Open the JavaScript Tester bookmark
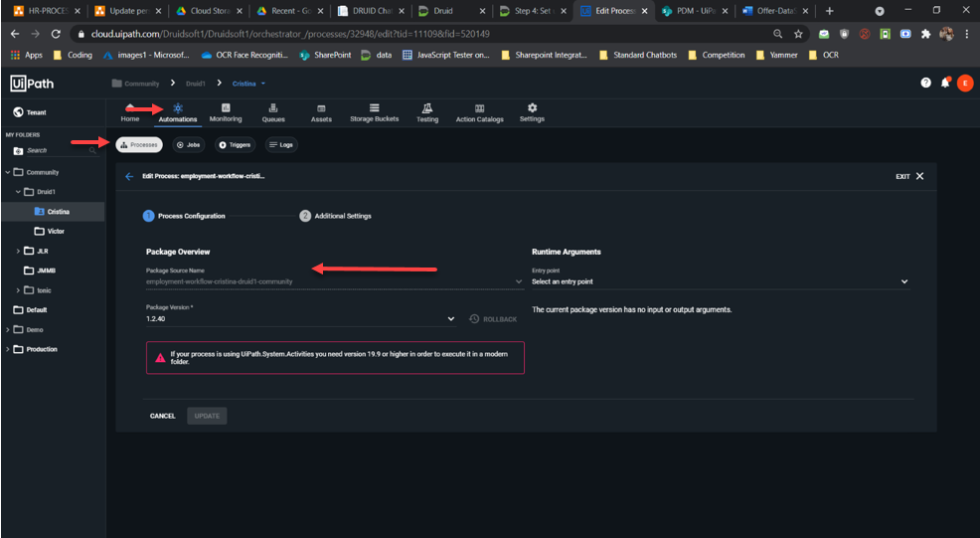This screenshot has width=980, height=538. [445, 55]
